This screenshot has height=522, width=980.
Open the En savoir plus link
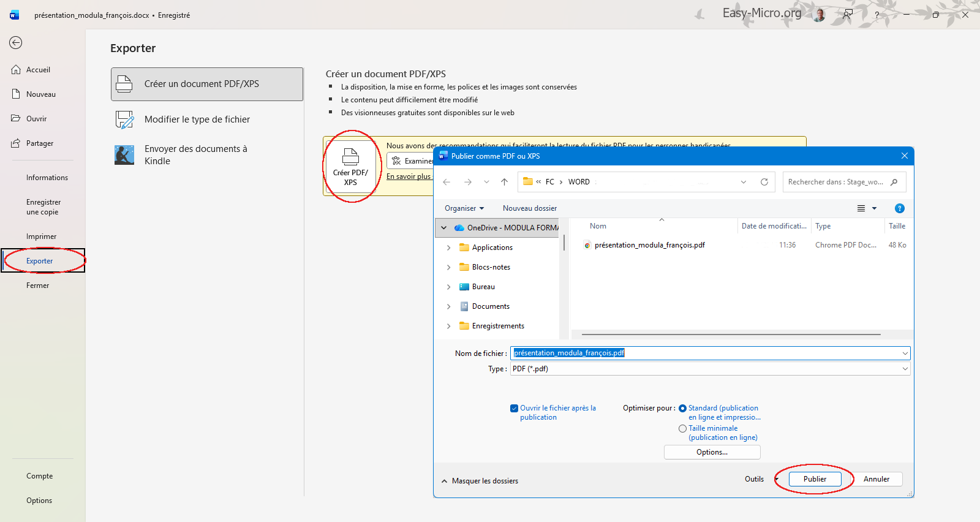(409, 176)
